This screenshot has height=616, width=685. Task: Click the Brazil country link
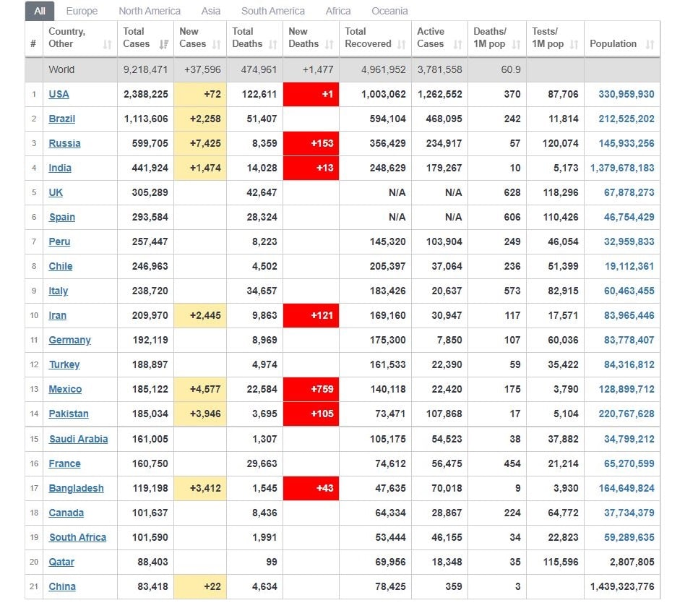click(61, 119)
